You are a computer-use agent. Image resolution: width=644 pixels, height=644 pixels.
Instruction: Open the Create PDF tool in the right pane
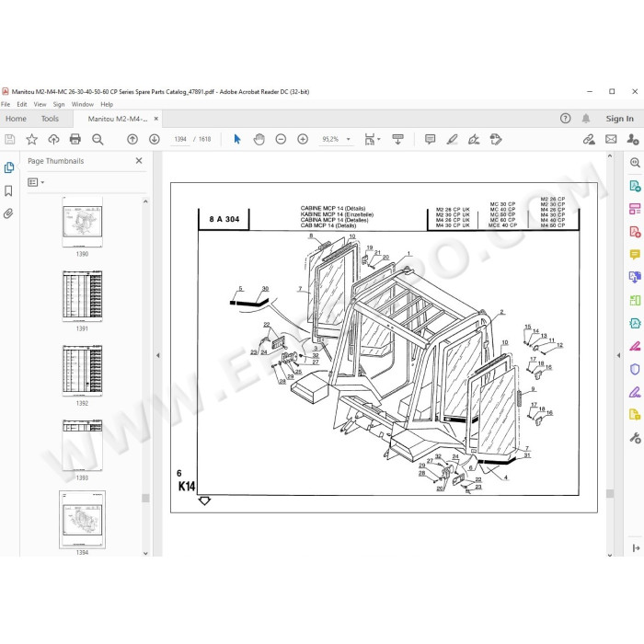coord(635,232)
